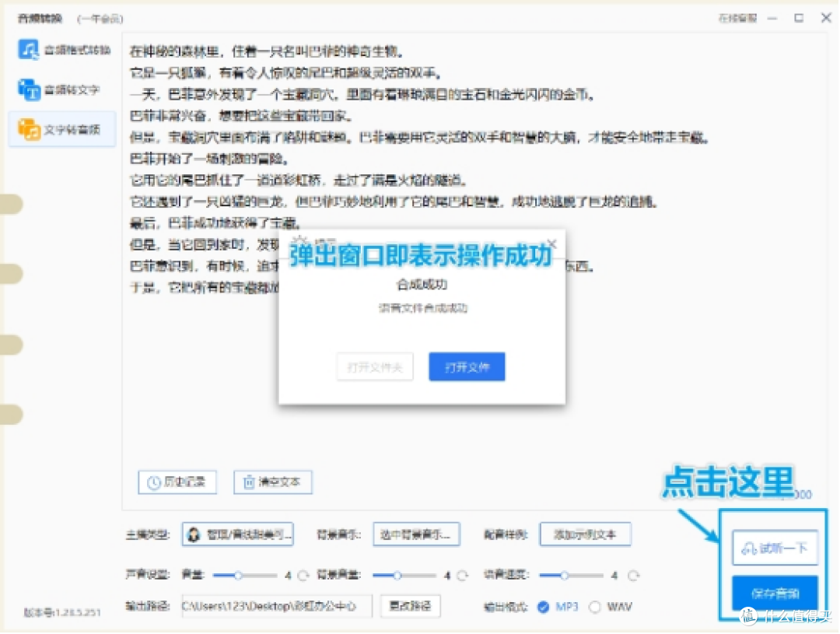This screenshot has width=840, height=634.
Task: Maximize the application window
Action: [x=799, y=18]
